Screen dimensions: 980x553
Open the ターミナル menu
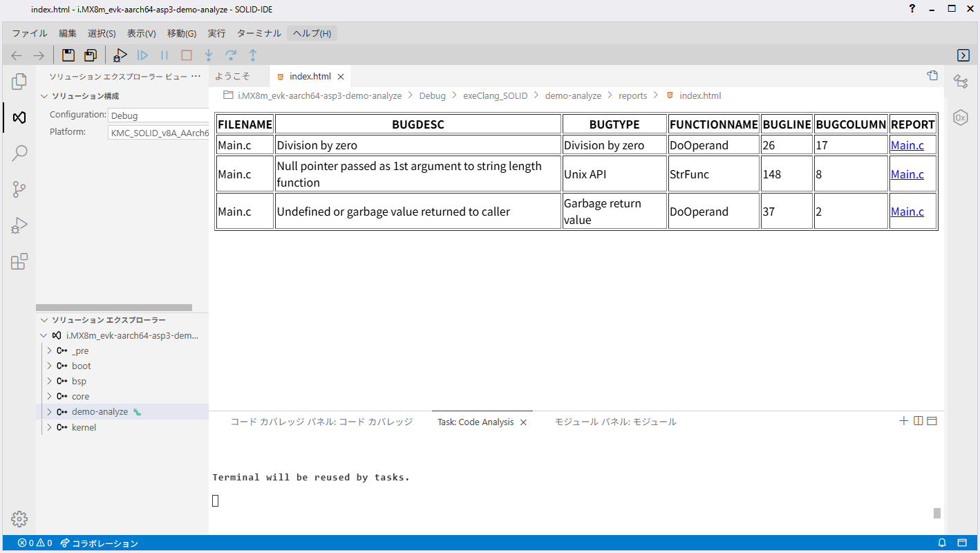[258, 33]
